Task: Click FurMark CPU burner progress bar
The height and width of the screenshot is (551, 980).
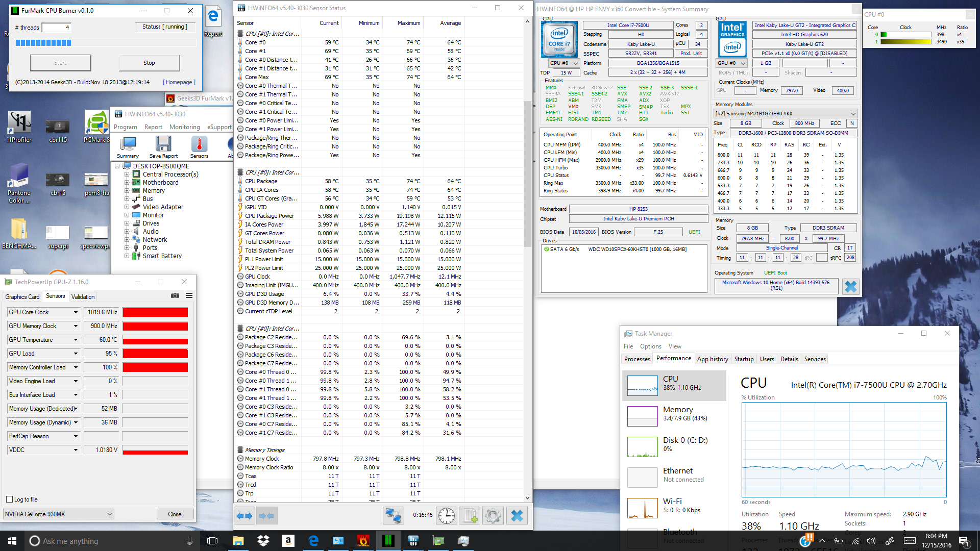Action: click(x=106, y=43)
